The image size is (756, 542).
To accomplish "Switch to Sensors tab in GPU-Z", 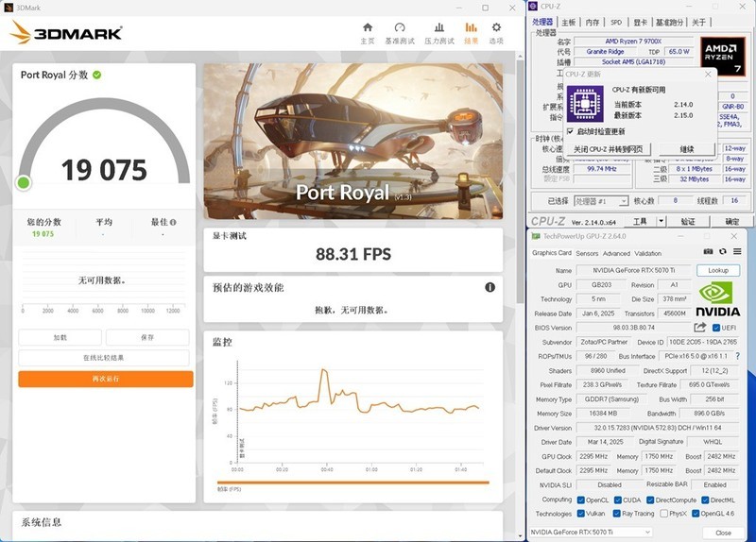I will pyautogui.click(x=587, y=253).
